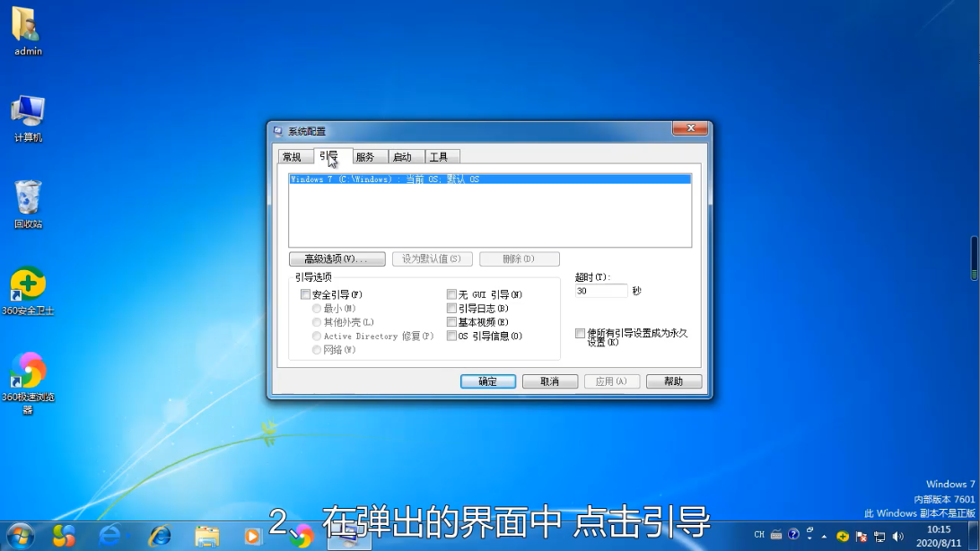This screenshot has width=980, height=551.
Task: Open the 计算机 desktop icon
Action: coord(28,118)
